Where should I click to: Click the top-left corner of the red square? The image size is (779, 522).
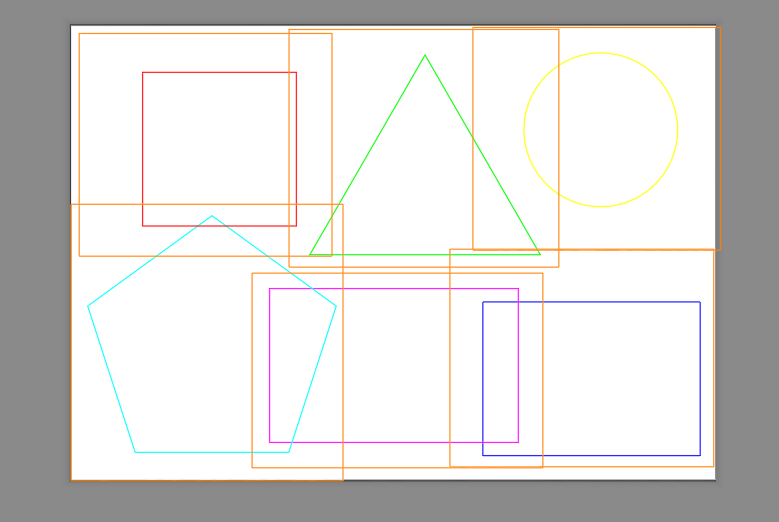coord(143,72)
